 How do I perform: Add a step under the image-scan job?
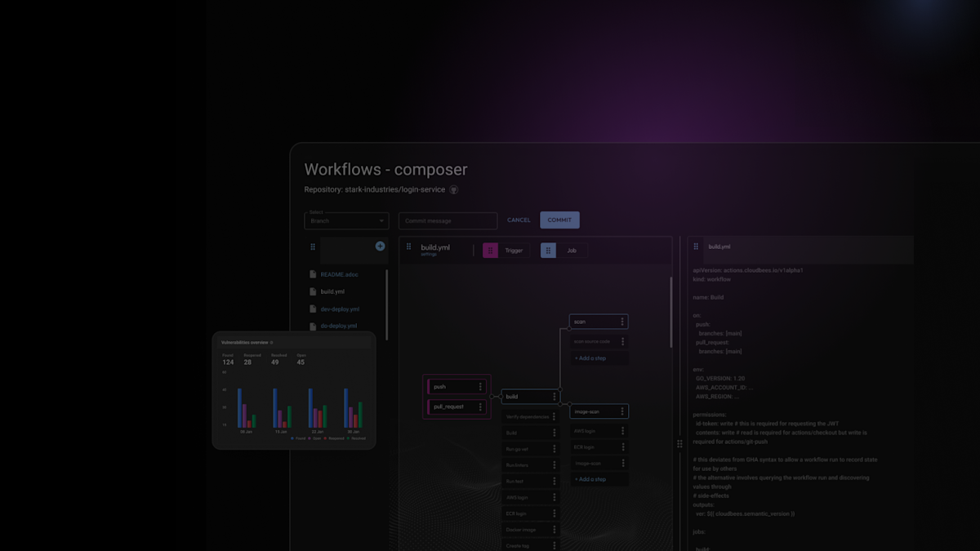click(590, 479)
